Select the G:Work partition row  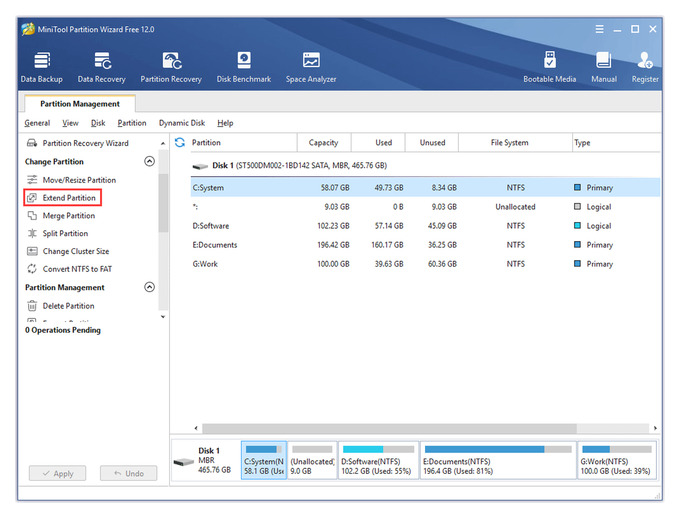pyautogui.click(x=425, y=264)
